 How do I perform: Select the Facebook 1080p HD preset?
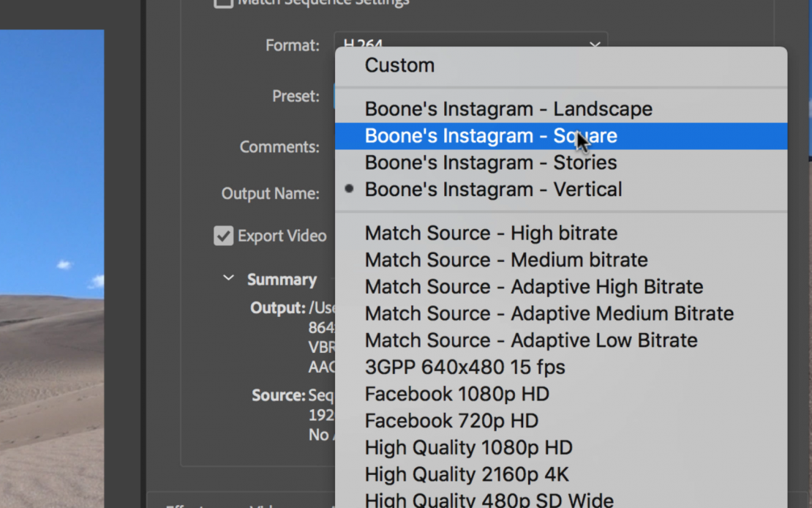(456, 394)
